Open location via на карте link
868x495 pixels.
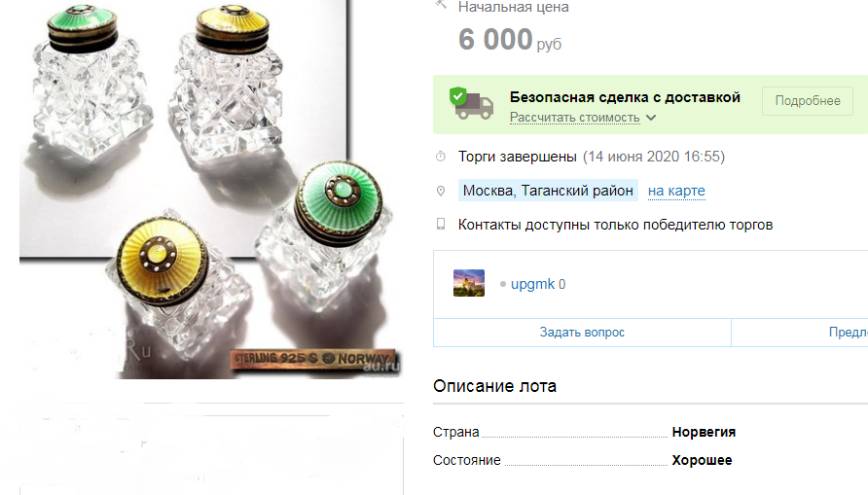676,191
